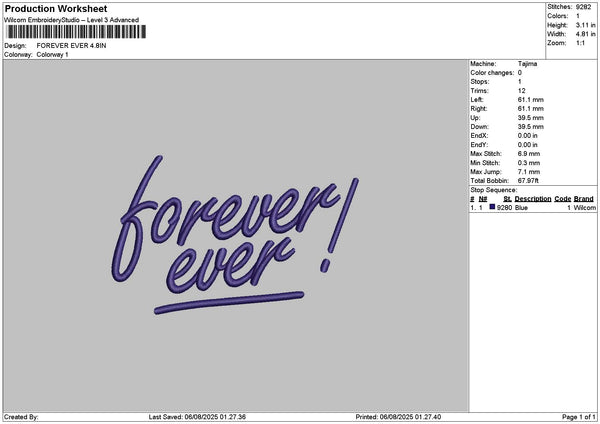The image size is (600, 424).
Task: Click the blue thread color swatch
Action: [492, 207]
